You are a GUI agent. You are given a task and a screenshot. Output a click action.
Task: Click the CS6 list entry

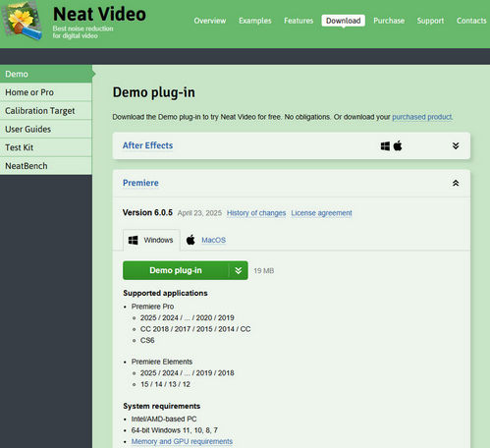pyautogui.click(x=147, y=340)
